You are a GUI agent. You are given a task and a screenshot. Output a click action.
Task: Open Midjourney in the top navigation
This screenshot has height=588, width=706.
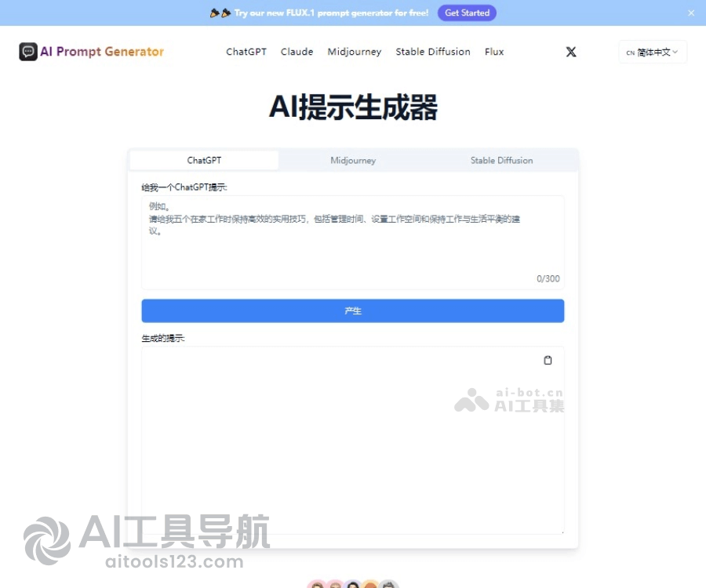click(355, 52)
